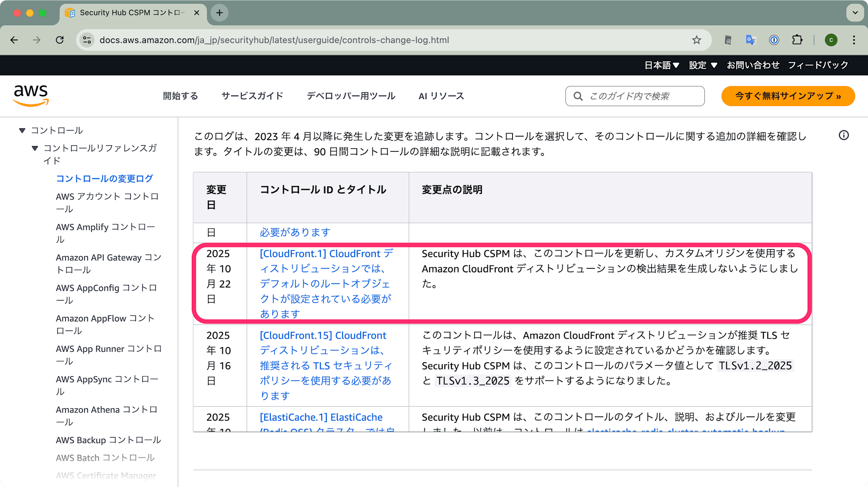Click the フィードバック link
The image size is (868, 487).
click(818, 65)
